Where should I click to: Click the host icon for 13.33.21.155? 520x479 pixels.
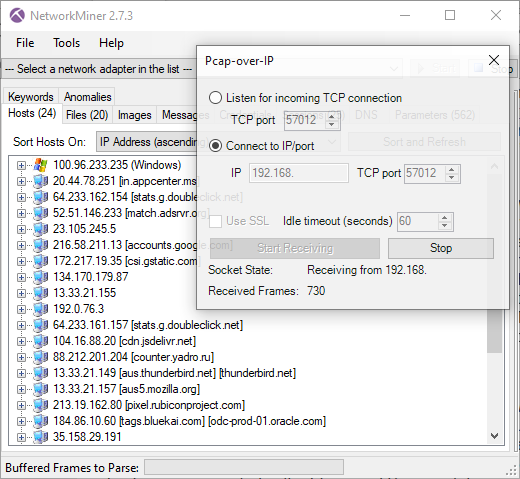point(41,293)
